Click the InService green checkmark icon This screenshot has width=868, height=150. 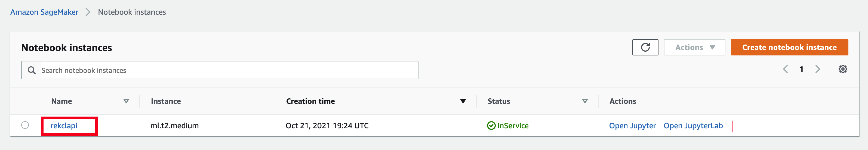[491, 126]
